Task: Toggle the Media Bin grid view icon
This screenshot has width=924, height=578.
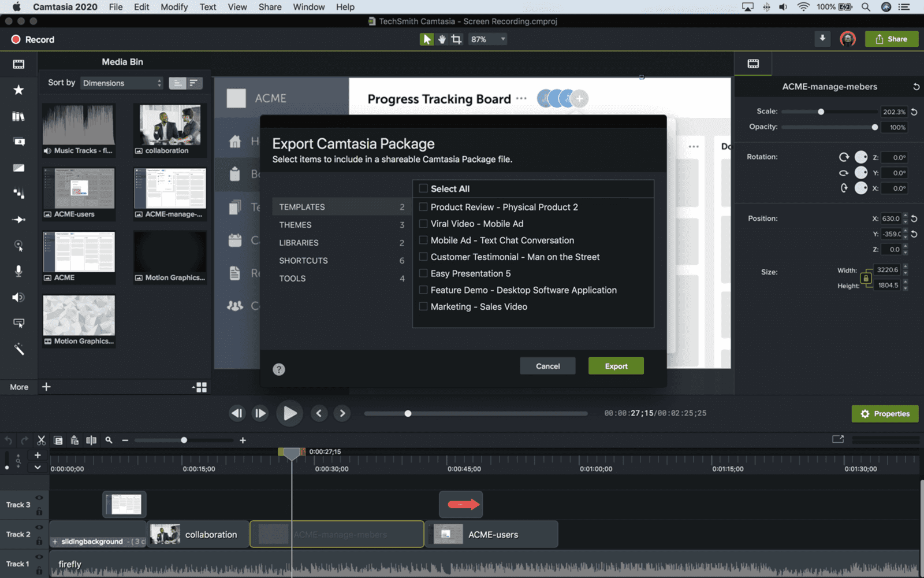Action: (200, 387)
